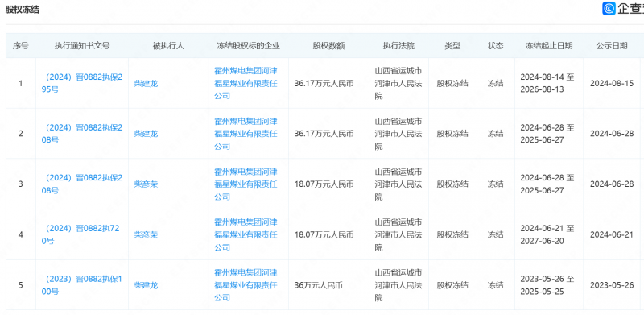Click freeze period 2024-06-21 至 2027-06-20
This screenshot has height=315, width=644.
(x=547, y=234)
